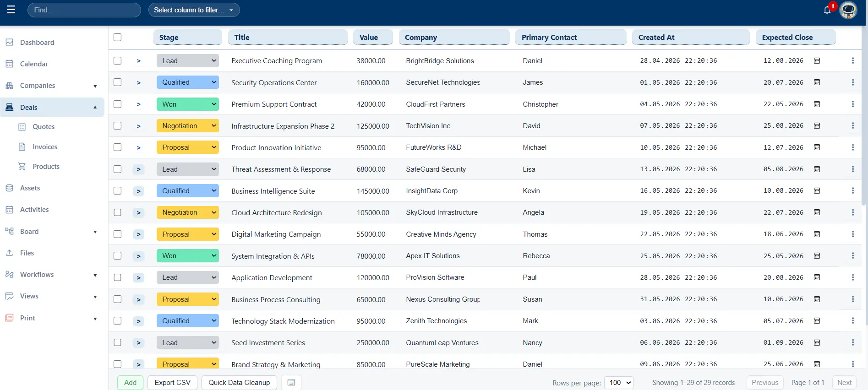
Task: Check the Business Process Consulting row
Action: (118, 299)
